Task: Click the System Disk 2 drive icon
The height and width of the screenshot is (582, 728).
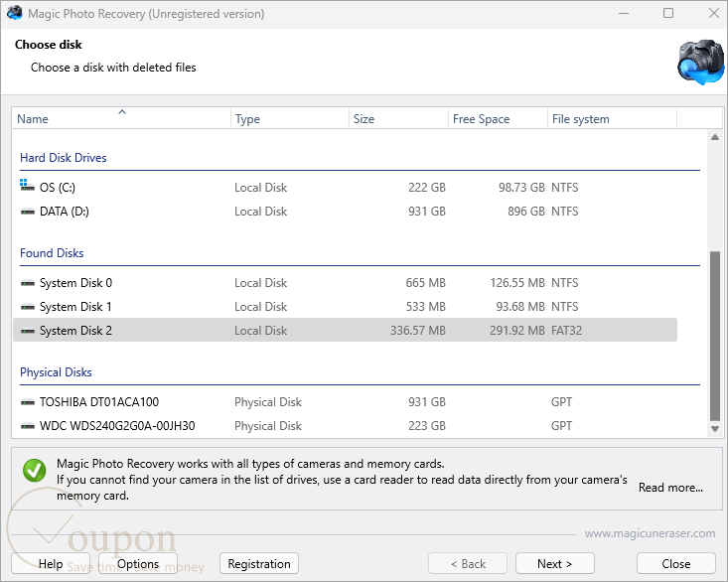Action: tap(28, 331)
